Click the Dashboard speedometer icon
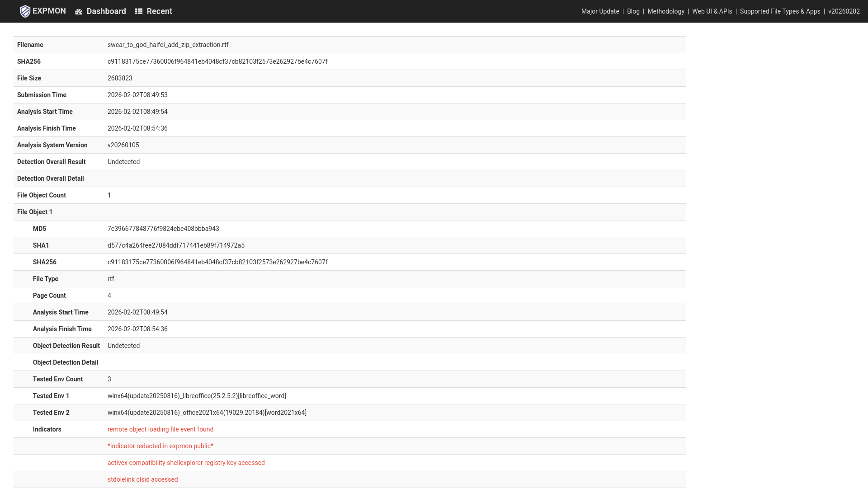868x488 pixels. (79, 11)
